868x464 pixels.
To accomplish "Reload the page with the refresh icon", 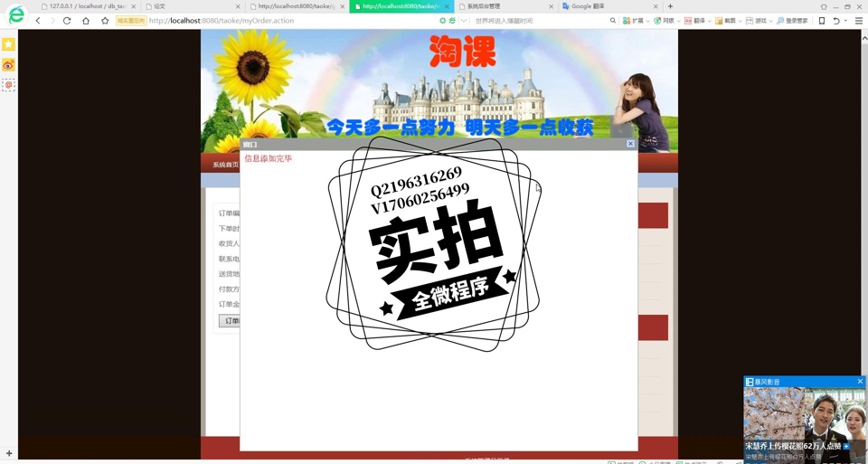I will click(x=67, y=21).
